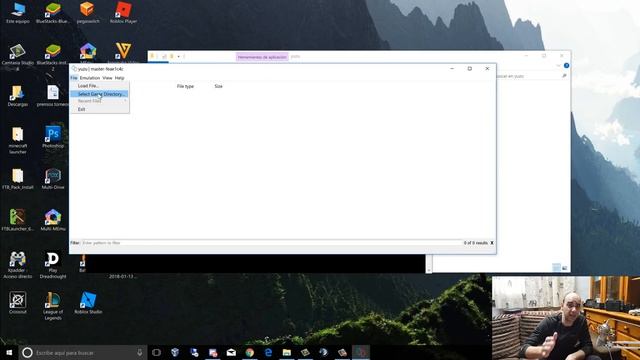Open the FTBLauncher desktop icon

point(18,220)
